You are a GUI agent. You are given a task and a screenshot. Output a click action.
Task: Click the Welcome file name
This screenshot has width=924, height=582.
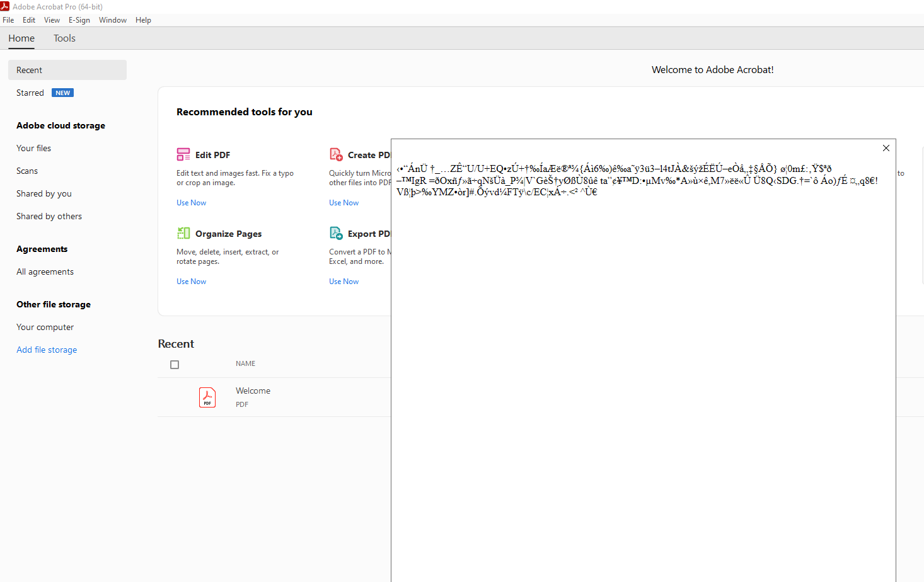[253, 391]
